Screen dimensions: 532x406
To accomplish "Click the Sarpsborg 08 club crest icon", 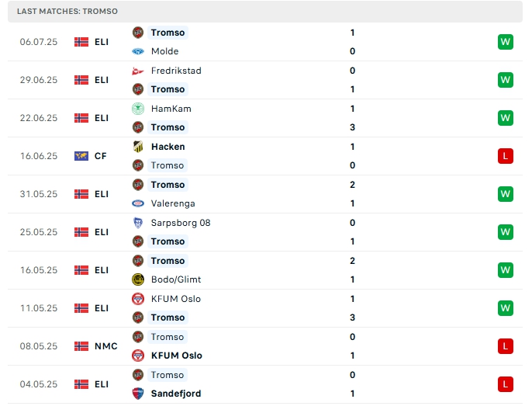I will 138,223.
